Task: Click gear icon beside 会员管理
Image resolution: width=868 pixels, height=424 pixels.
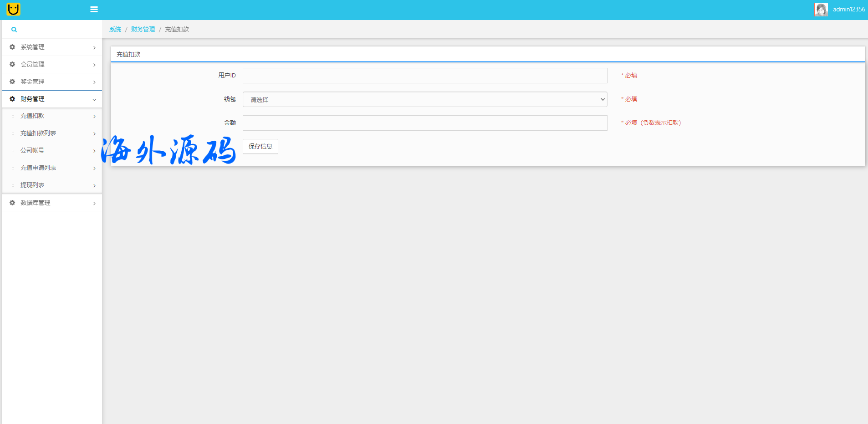Action: (12, 64)
